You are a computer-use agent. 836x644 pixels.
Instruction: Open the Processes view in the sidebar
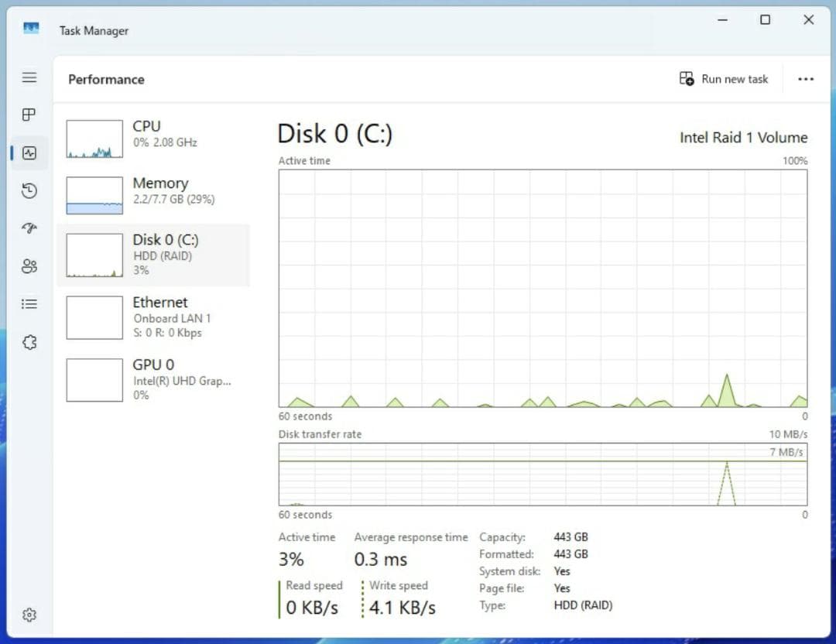29,115
